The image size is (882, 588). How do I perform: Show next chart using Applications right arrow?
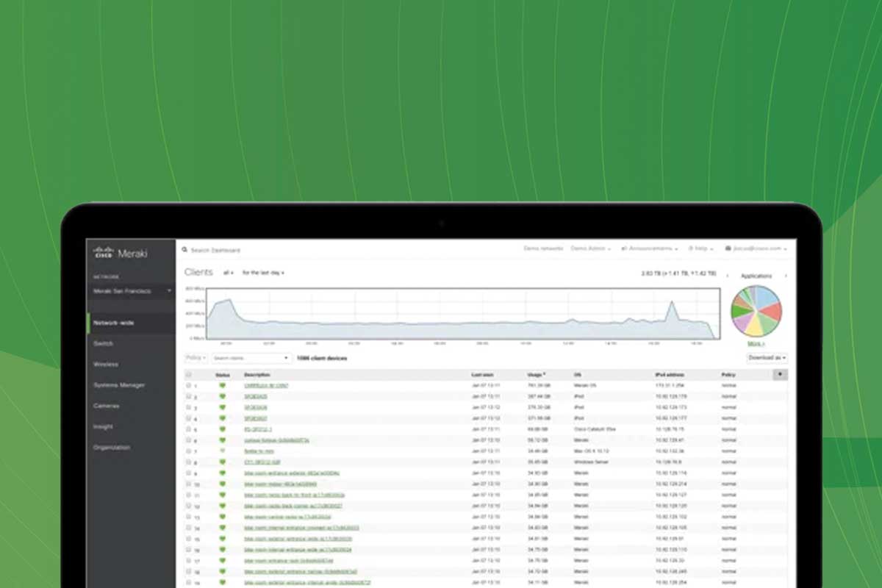pyautogui.click(x=786, y=276)
